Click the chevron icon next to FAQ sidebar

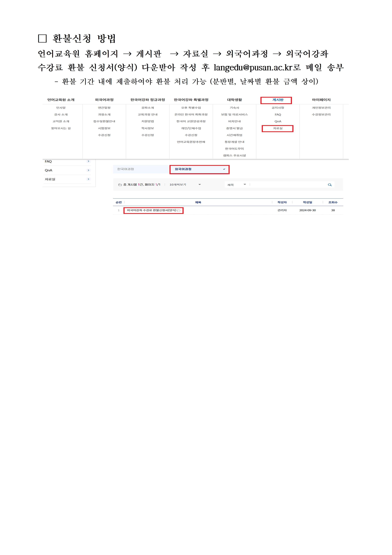(x=88, y=161)
